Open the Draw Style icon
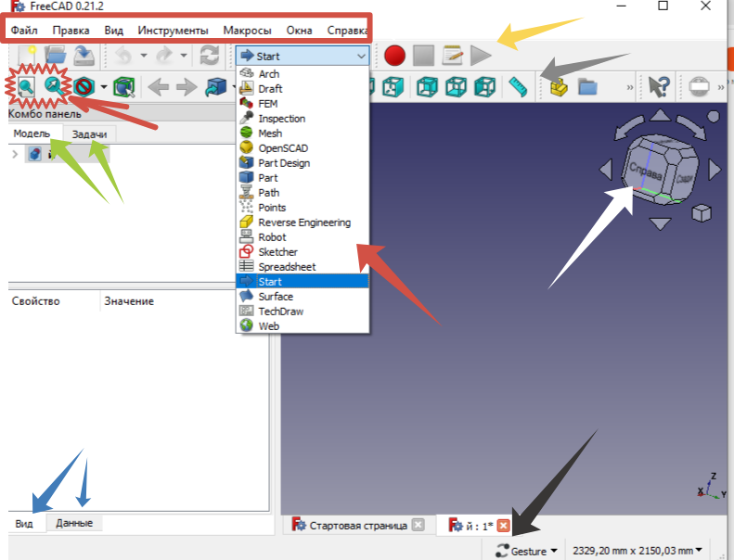Viewport: 734px width, 560px height. tap(84, 87)
